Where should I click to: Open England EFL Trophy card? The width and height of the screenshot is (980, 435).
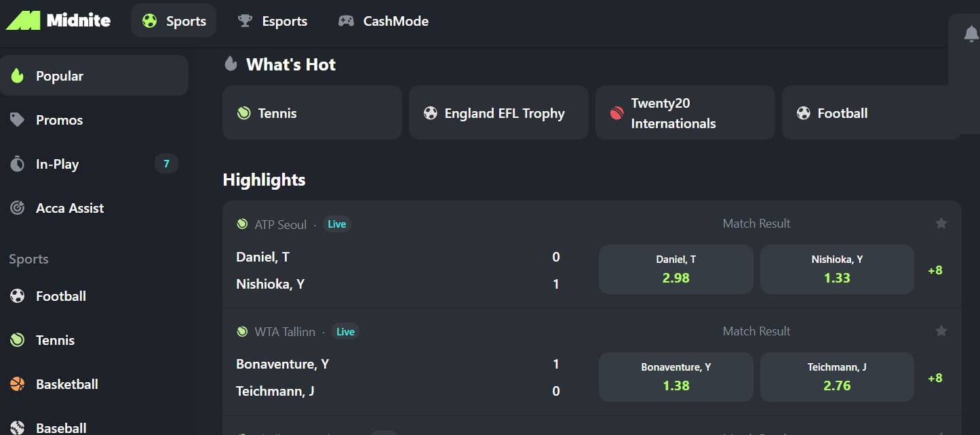click(498, 113)
